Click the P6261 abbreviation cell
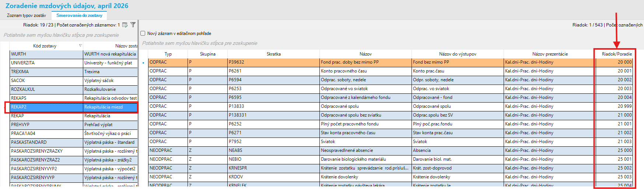This screenshot has height=189, width=644. 273,71
